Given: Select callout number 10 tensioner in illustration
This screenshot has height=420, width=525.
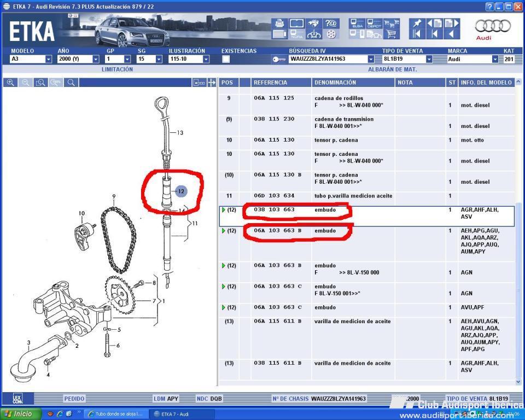Looking at the screenshot, I should [81, 213].
